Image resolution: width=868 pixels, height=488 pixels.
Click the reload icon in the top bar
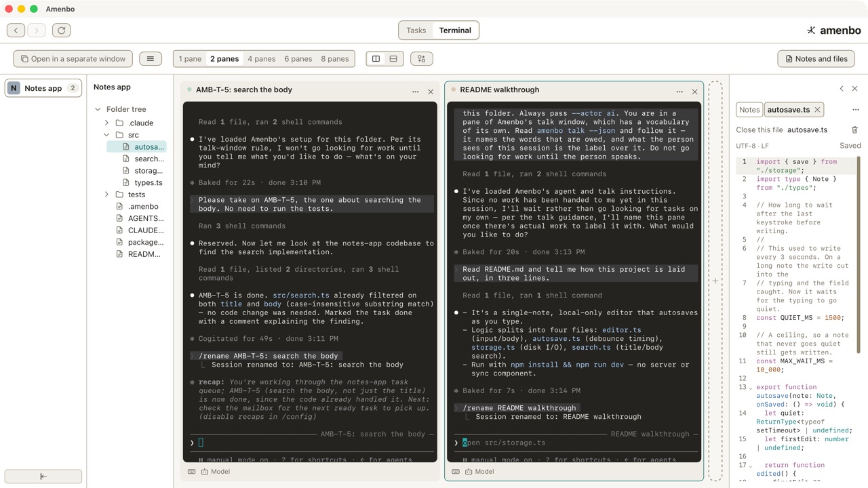click(61, 30)
